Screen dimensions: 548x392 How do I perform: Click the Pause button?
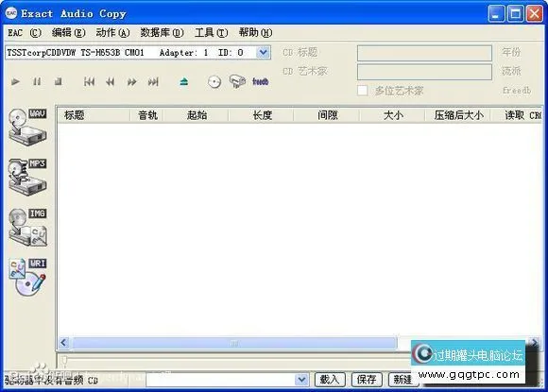[x=37, y=82]
